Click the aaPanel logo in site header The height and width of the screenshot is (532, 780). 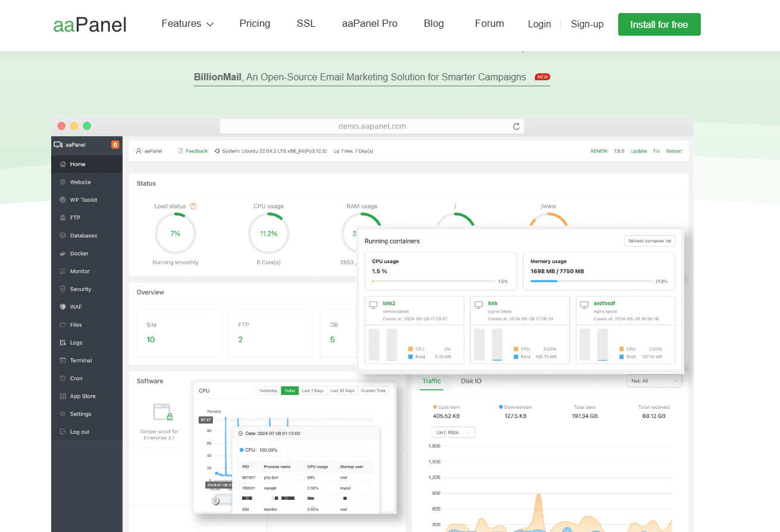pos(90,24)
